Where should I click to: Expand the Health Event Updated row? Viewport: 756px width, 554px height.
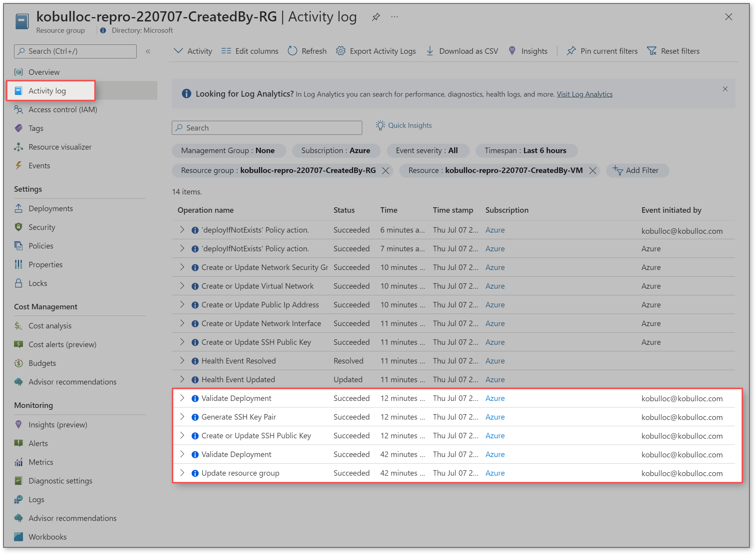coord(182,379)
